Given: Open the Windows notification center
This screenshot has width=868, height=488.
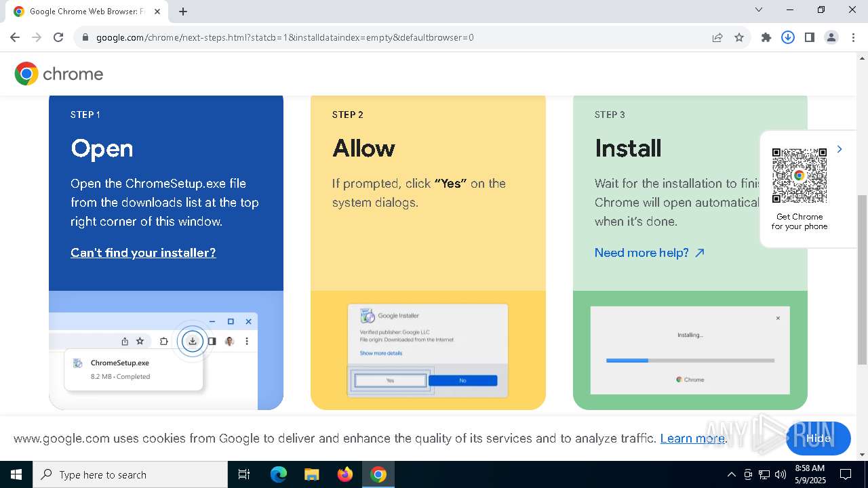Looking at the screenshot, I should [x=846, y=474].
